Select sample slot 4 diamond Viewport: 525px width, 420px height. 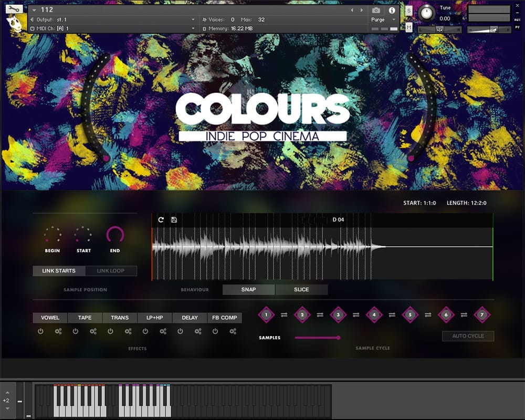(x=374, y=315)
